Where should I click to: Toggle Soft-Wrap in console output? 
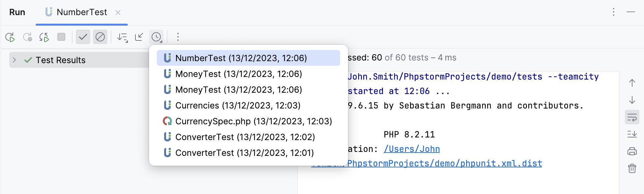click(x=632, y=117)
